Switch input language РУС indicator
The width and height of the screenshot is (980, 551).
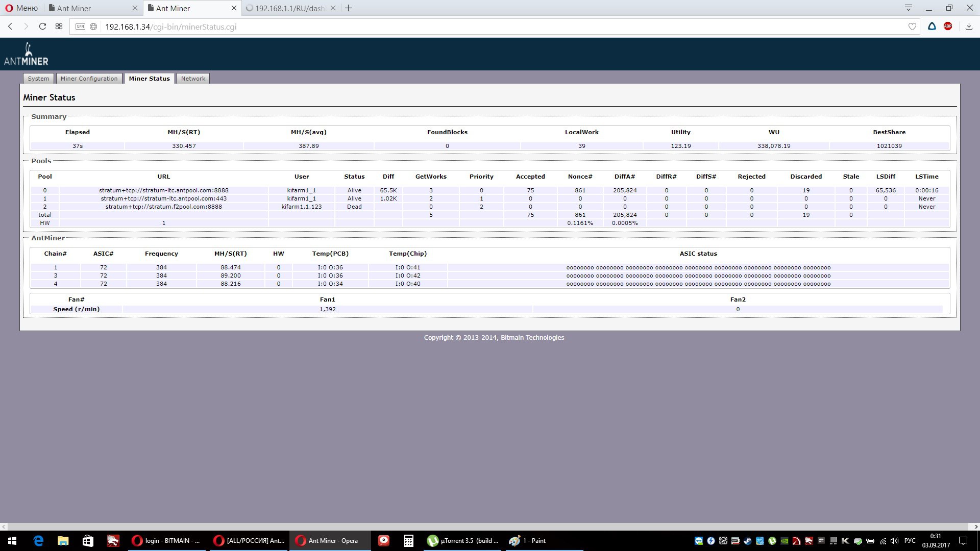[x=910, y=541]
